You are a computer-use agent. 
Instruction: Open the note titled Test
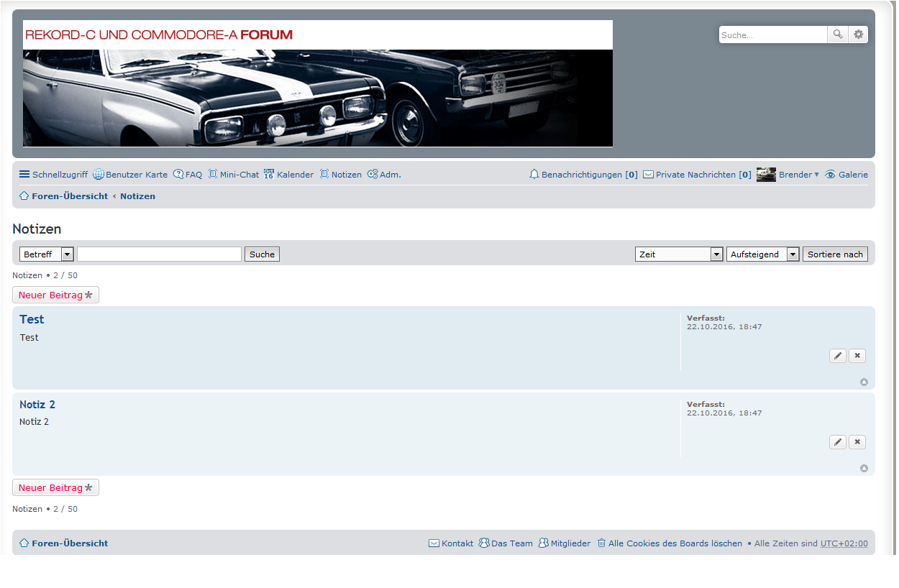pos(32,319)
